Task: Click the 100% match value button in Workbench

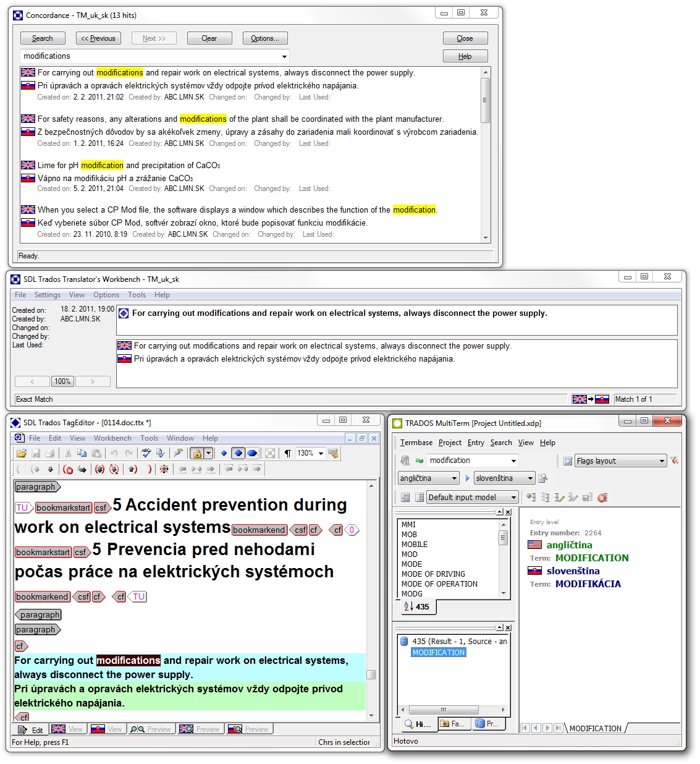Action: coord(62,381)
